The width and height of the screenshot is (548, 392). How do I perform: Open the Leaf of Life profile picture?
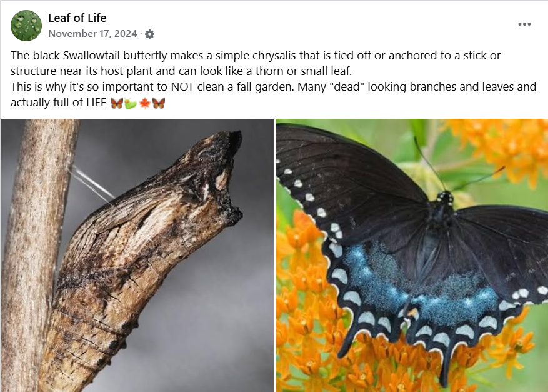pyautogui.click(x=26, y=26)
